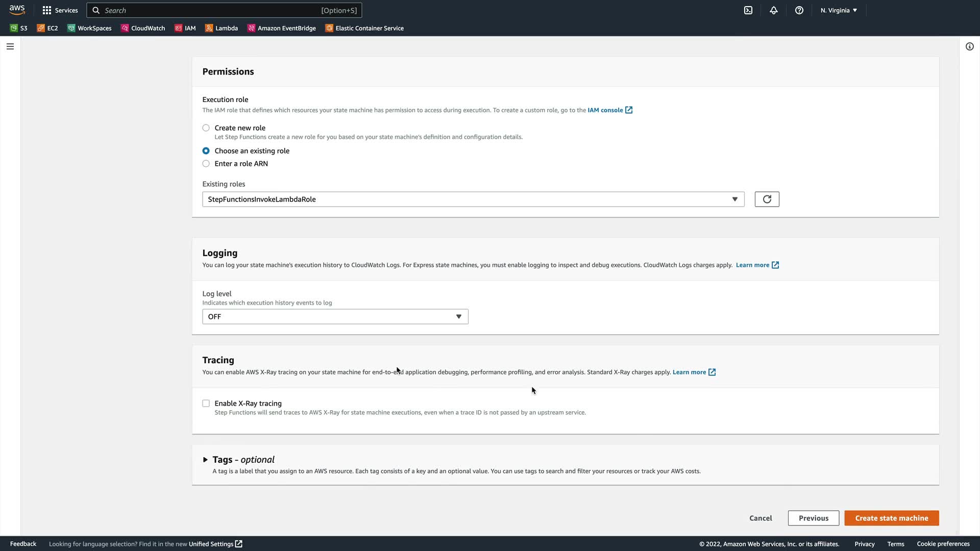Click the refresh existing roles button
980x551 pixels.
pos(767,199)
